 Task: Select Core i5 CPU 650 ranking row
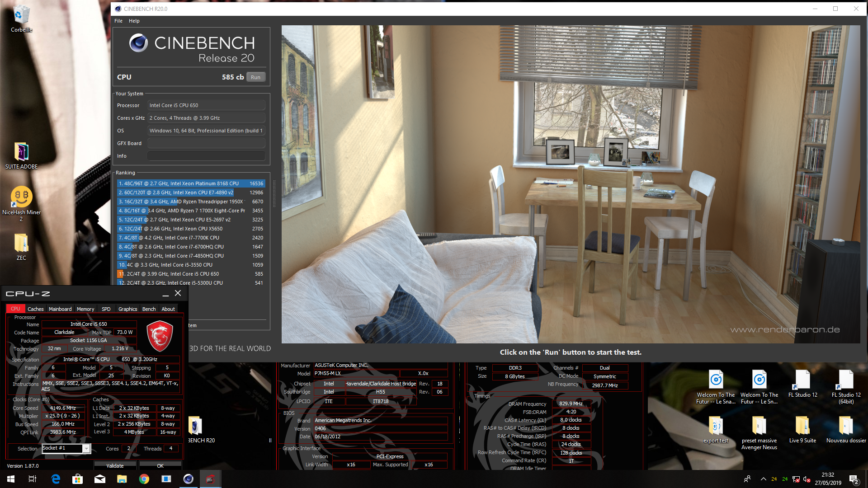pyautogui.click(x=191, y=274)
